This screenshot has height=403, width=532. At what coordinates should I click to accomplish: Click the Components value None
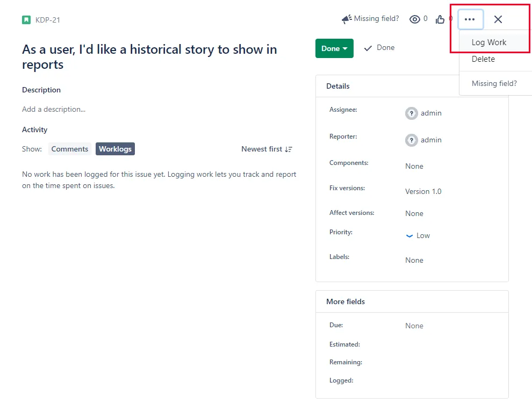click(x=414, y=166)
